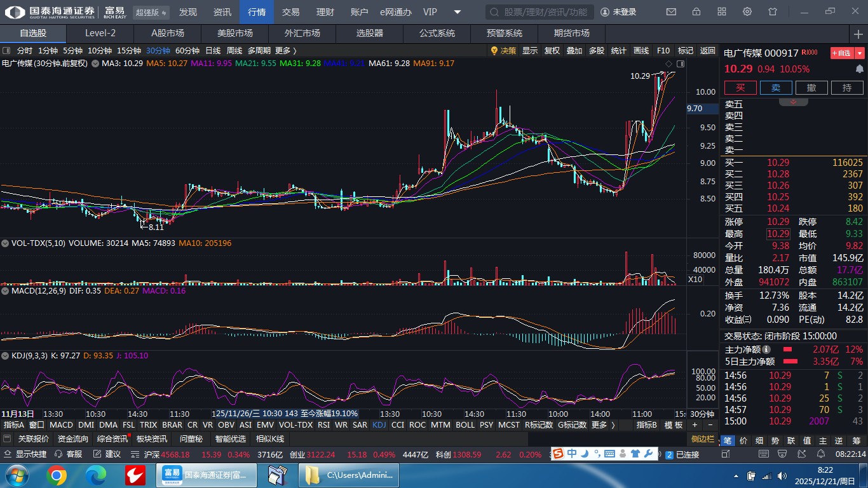
Task: Click the stock search input field
Action: click(540, 12)
